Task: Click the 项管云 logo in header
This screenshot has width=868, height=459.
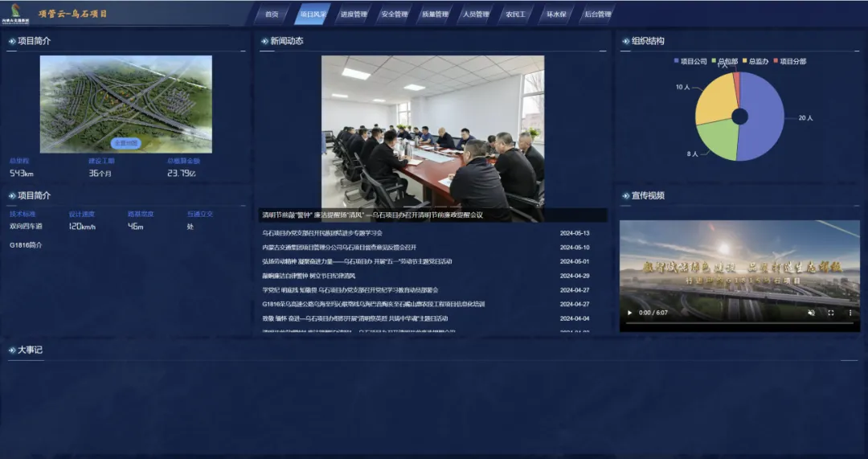Action: click(x=17, y=14)
